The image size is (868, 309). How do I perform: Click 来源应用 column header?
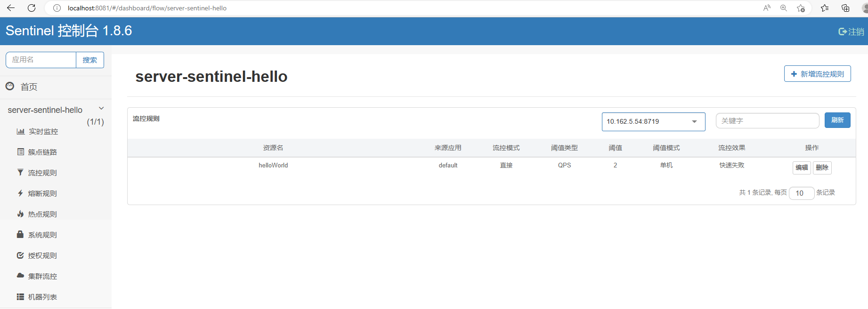coord(448,148)
